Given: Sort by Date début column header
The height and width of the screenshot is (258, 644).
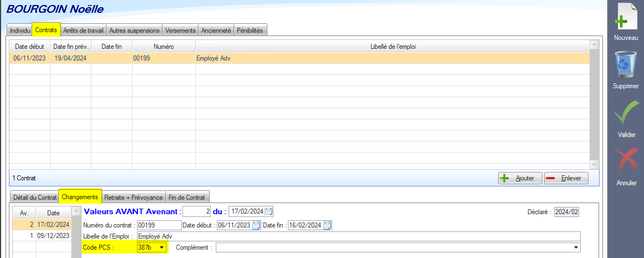Looking at the screenshot, I should pyautogui.click(x=29, y=47).
